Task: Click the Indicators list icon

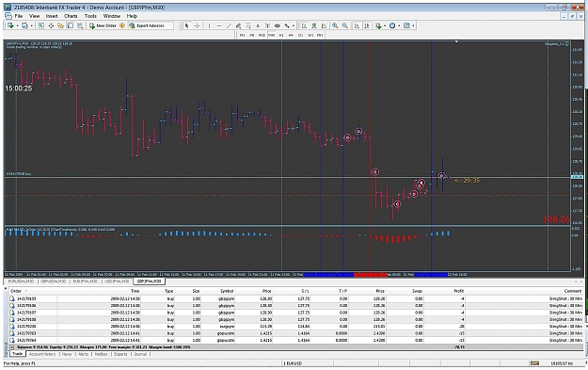Action: click(378, 25)
